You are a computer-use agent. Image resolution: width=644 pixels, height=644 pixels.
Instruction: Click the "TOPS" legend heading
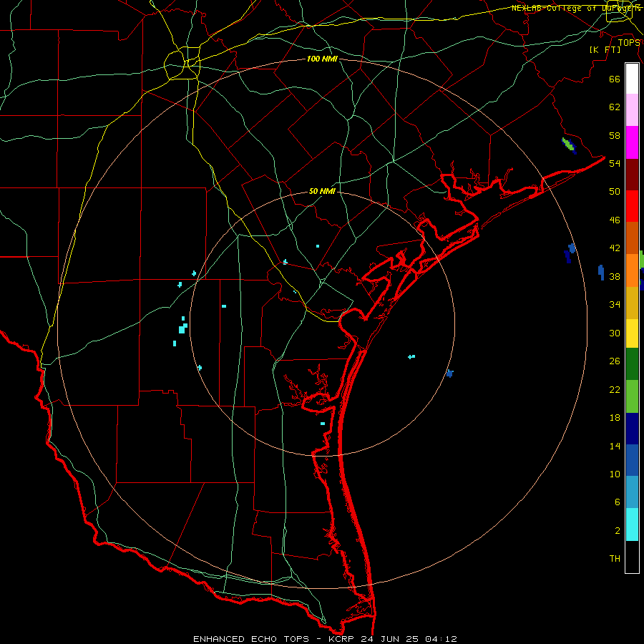[629, 43]
